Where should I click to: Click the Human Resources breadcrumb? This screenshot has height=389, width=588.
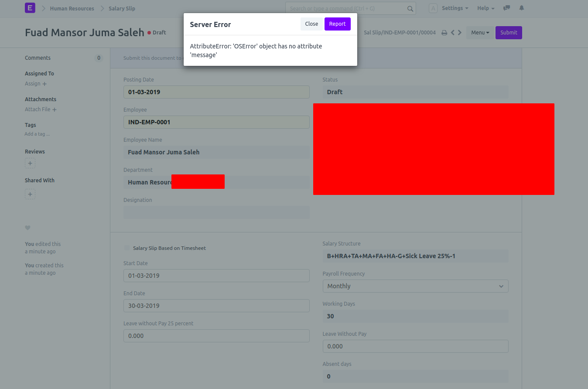click(x=72, y=8)
